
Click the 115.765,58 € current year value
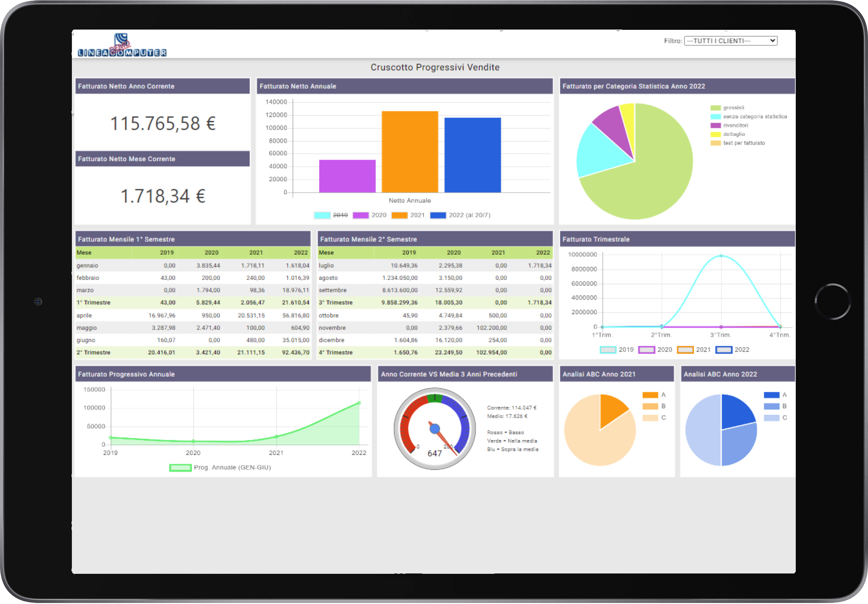(x=163, y=124)
